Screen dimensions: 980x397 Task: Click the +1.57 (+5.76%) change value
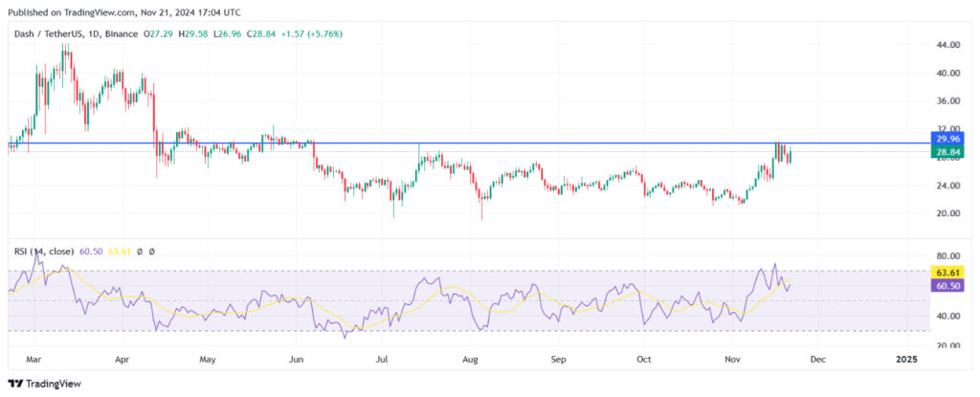point(311,33)
